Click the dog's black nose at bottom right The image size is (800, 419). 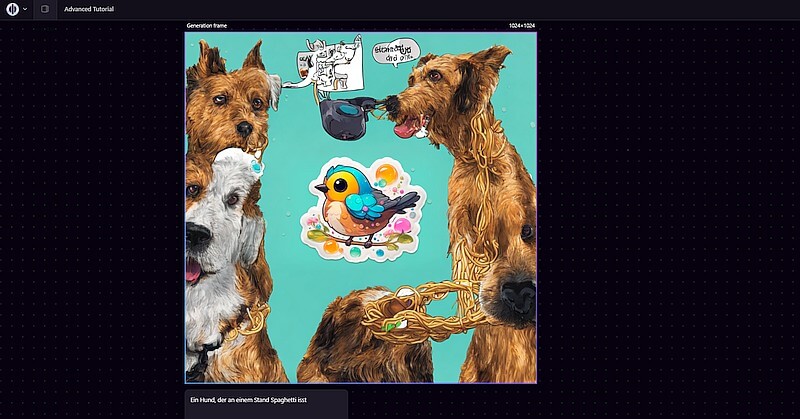518,294
